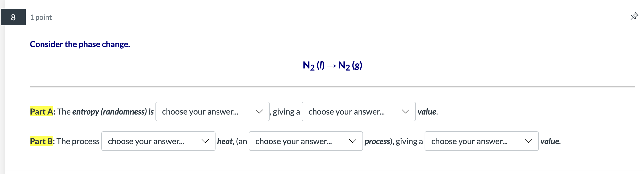This screenshot has height=174, width=644.
Task: Click the chevron on the process answer box
Action: pyautogui.click(x=352, y=141)
